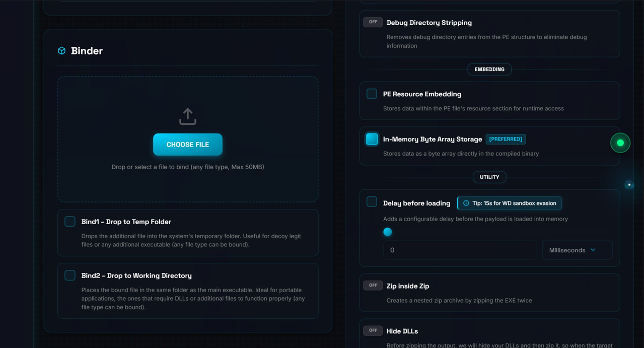Switch on the Zip inside Zip toggle
The image size is (644, 348).
(373, 286)
